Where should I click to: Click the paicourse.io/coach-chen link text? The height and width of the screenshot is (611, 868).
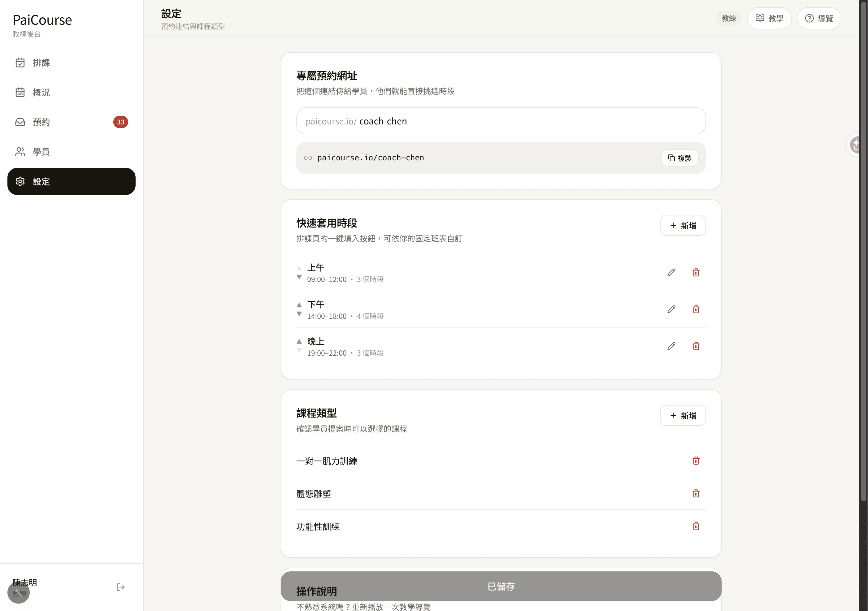371,158
